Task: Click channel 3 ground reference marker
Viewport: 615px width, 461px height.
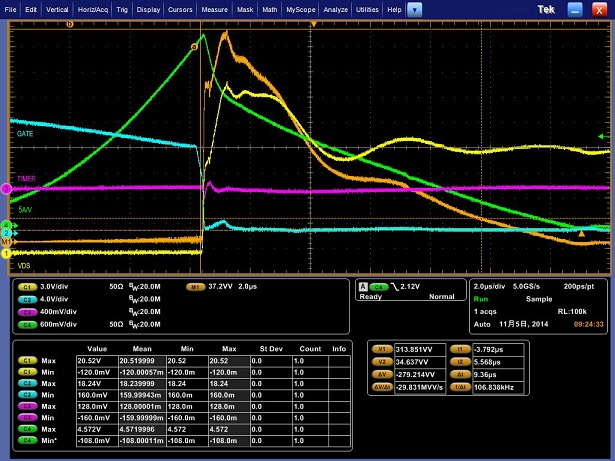Action: (x=6, y=189)
